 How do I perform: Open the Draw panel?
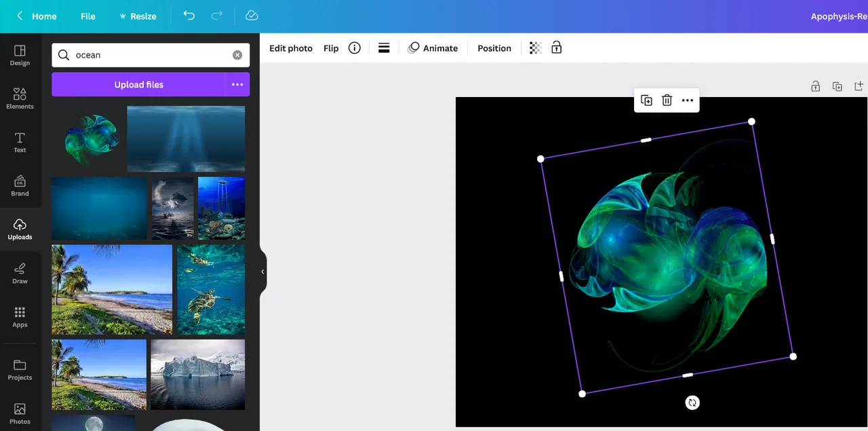(x=20, y=274)
